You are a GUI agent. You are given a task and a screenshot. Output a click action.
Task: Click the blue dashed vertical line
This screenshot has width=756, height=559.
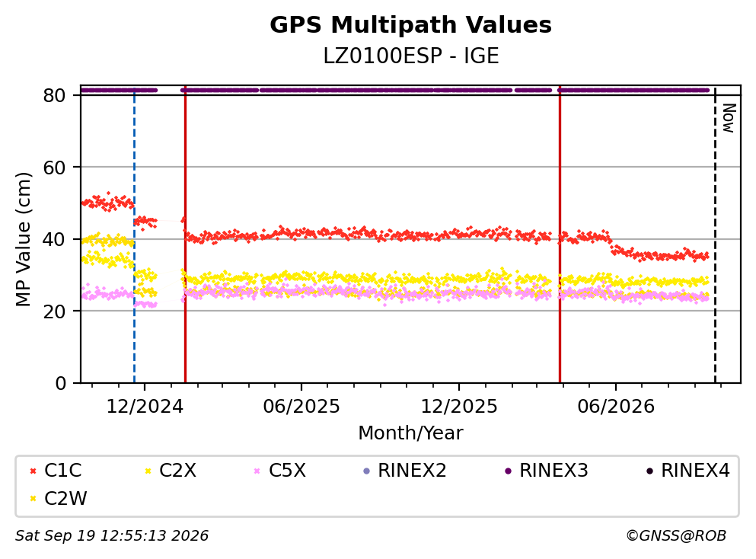(x=134, y=236)
